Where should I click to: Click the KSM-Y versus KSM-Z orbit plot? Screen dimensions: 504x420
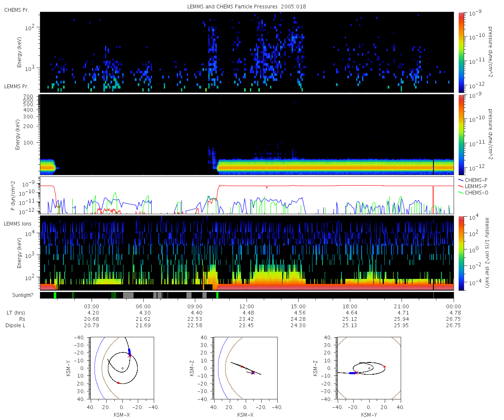(x=369, y=368)
